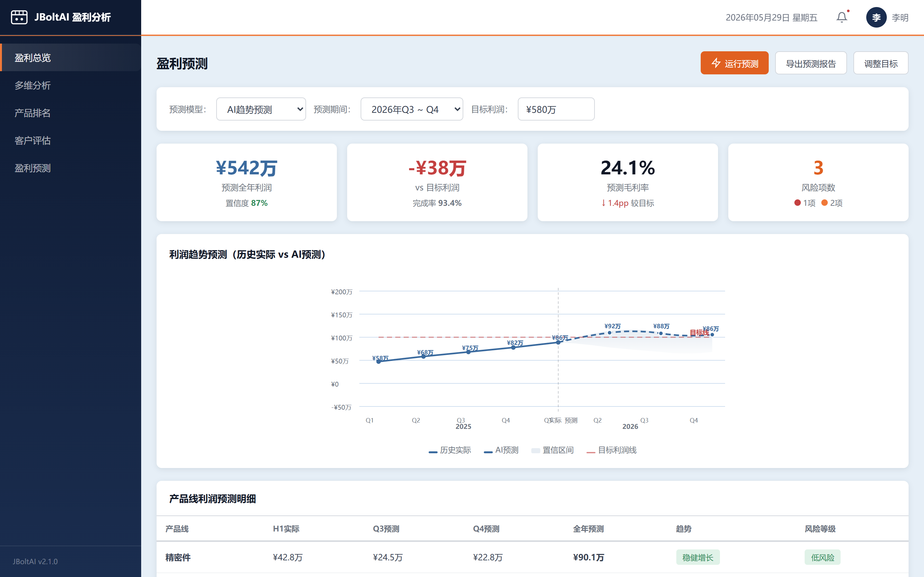This screenshot has width=924, height=577.
Task: Click the 稳健增长 trend tag
Action: pyautogui.click(x=697, y=557)
